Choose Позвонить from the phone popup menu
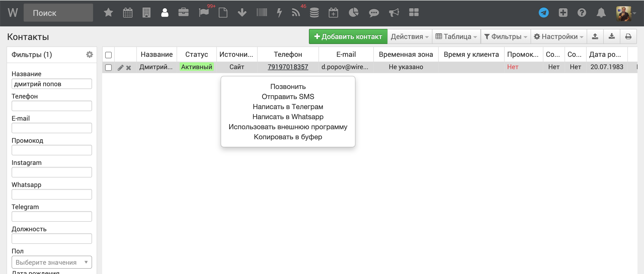The width and height of the screenshot is (644, 274). [288, 86]
